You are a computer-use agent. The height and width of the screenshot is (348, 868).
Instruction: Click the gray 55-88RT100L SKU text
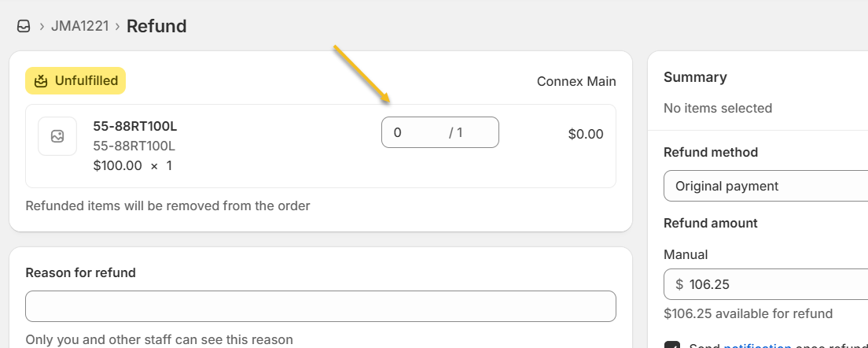134,146
